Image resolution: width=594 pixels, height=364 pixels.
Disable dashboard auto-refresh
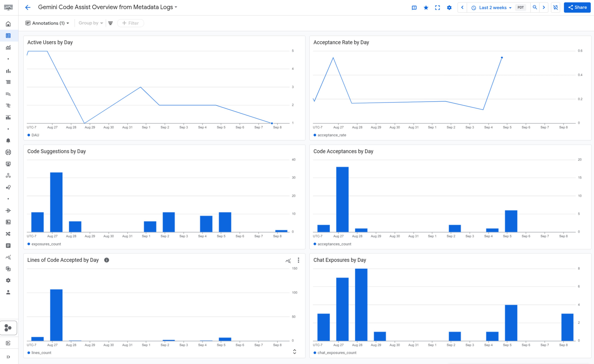556,8
